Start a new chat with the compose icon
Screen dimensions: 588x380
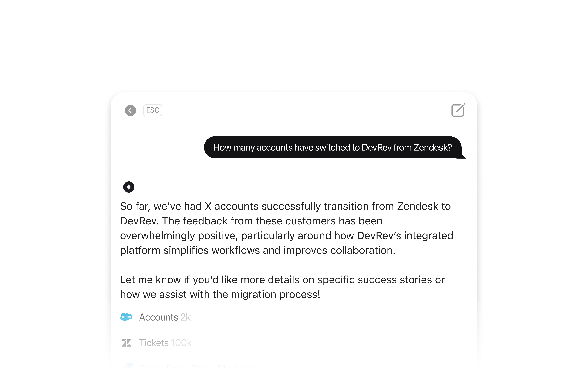click(458, 110)
